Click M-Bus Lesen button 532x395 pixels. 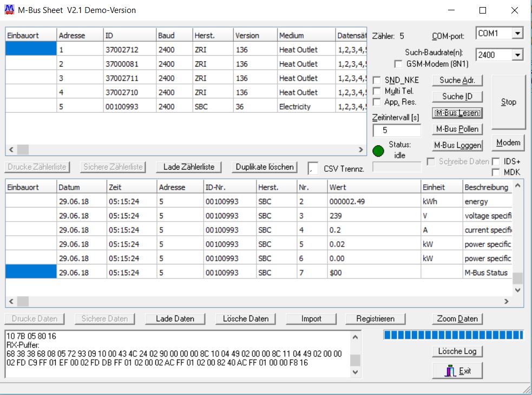[x=457, y=113]
